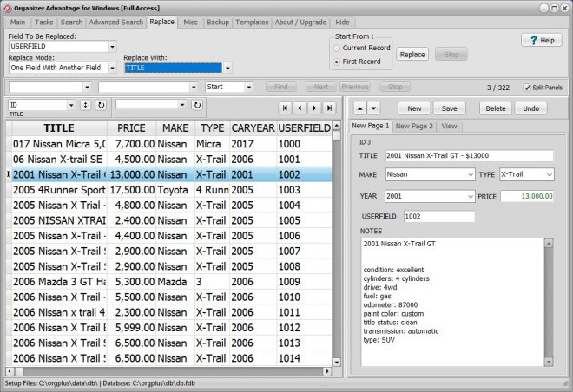Click inside the NOTES text area
Image resolution: width=573 pixels, height=392 pixels.
coord(452,302)
